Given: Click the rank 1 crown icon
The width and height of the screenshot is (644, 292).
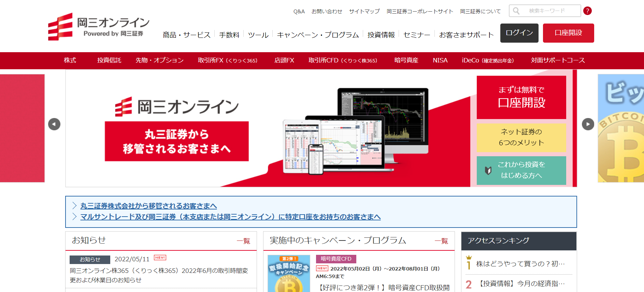Looking at the screenshot, I should pos(469,263).
